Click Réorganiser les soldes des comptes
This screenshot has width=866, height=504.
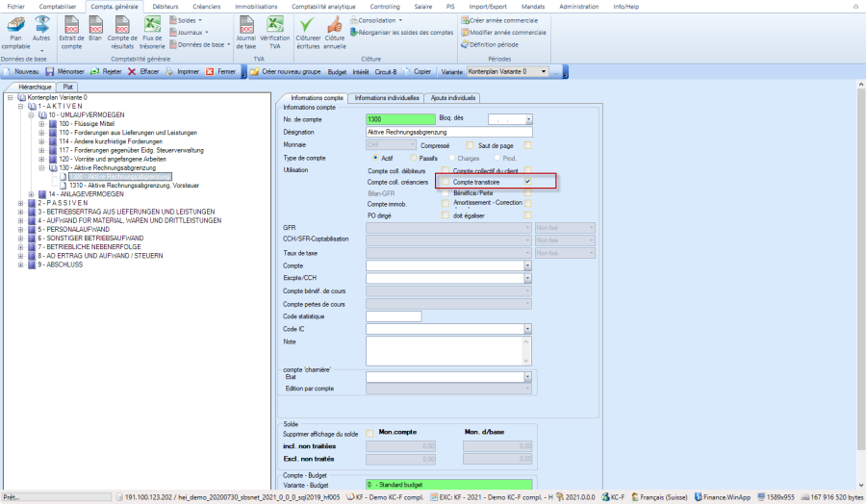point(401,33)
